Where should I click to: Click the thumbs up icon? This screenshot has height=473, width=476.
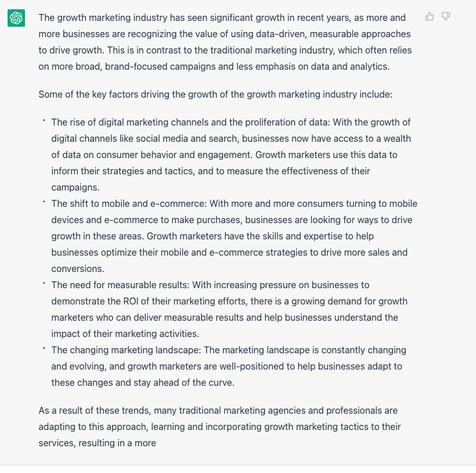pos(430,17)
